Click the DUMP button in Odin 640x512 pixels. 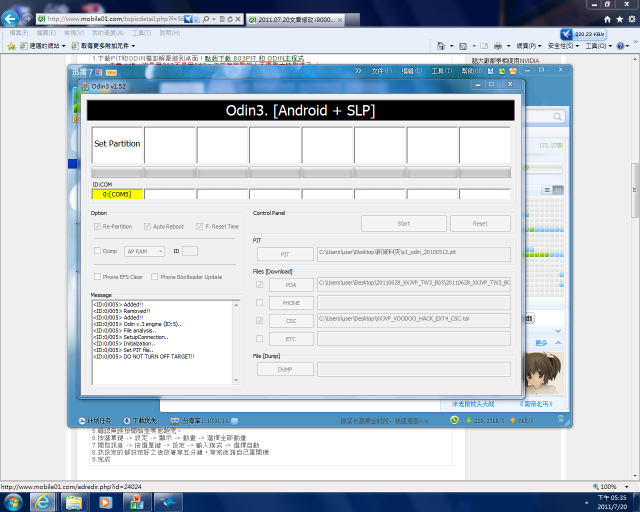coord(285,370)
